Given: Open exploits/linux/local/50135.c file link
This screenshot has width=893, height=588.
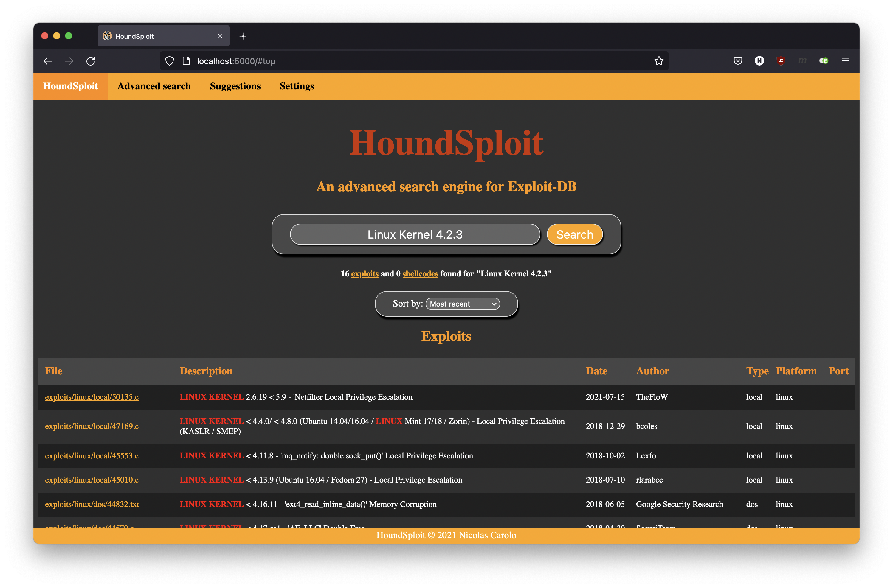Looking at the screenshot, I should (92, 397).
